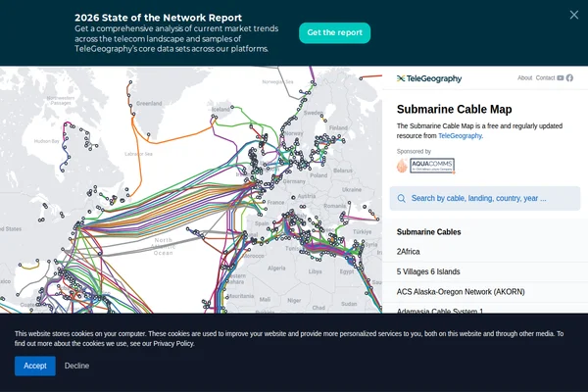
Task: Select ACS Alaska-Oregon Network (AKORN) cable
Action: pyautogui.click(x=485, y=291)
